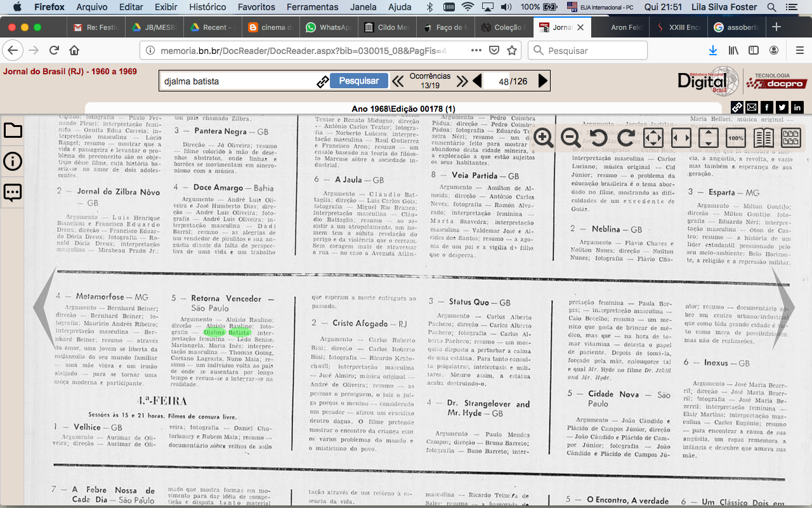Share the document on Facebook
The width and height of the screenshot is (812, 508).
point(767,107)
